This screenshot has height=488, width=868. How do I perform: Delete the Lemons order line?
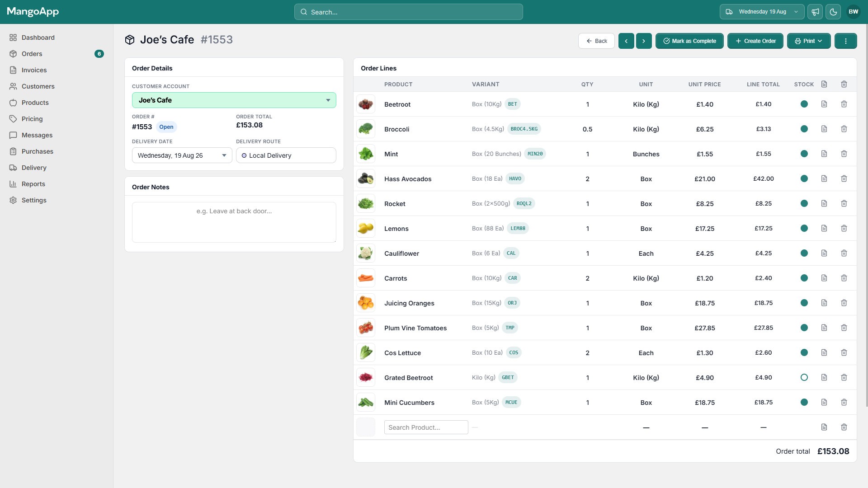(844, 228)
